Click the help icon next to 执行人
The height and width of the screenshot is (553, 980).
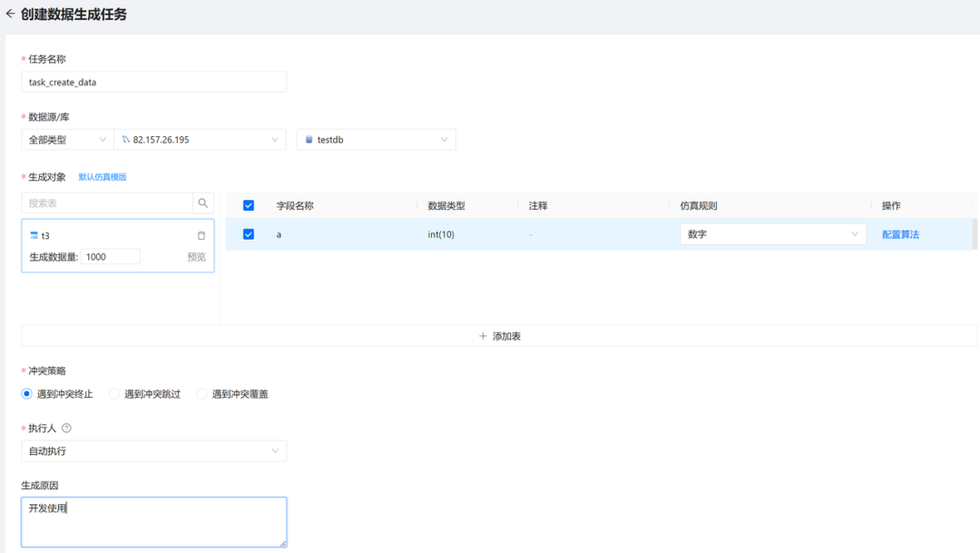click(66, 428)
